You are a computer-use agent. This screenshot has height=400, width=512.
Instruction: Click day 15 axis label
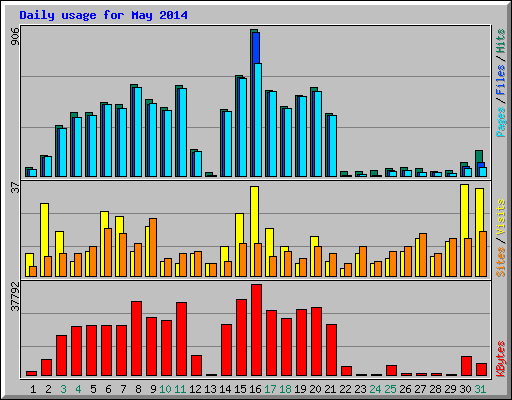pos(240,389)
